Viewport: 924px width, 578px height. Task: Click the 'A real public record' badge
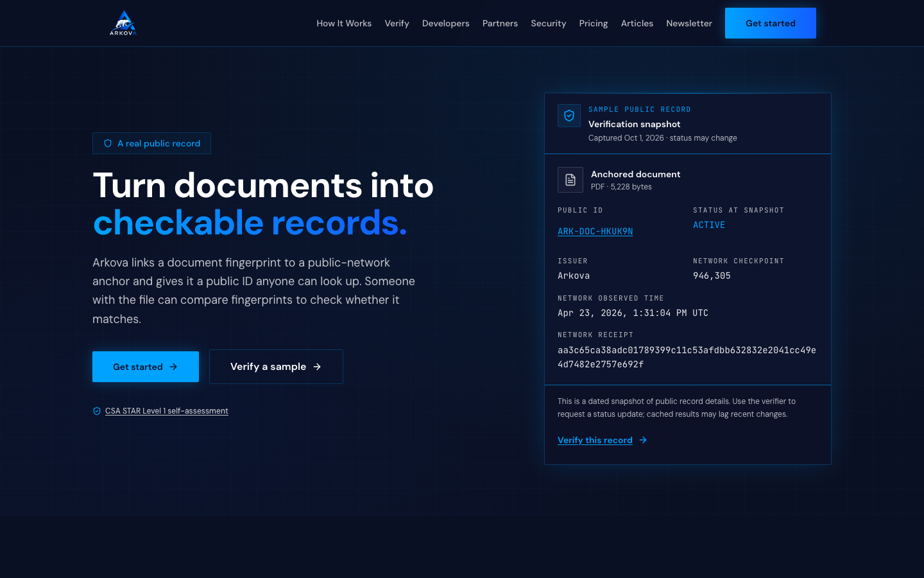tap(151, 143)
